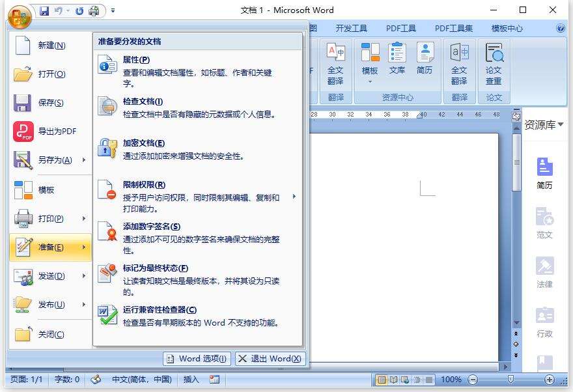
Task: Click the round Office button
Action: coord(20,16)
